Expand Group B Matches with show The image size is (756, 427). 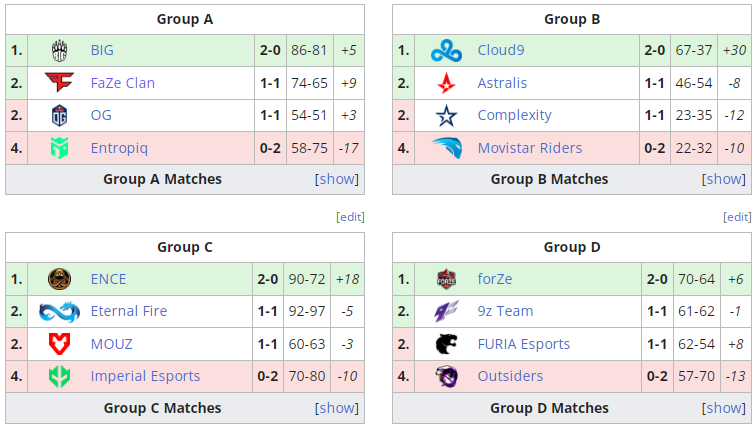[x=724, y=179]
